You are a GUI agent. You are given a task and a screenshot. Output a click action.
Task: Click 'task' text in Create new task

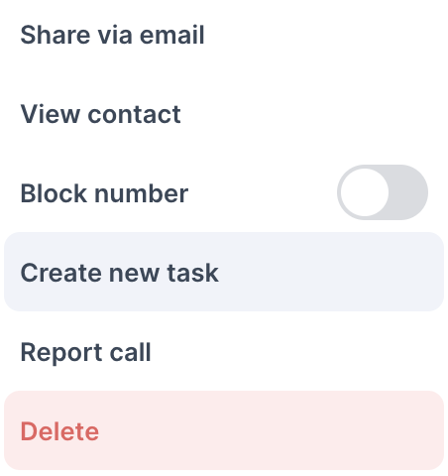click(193, 273)
